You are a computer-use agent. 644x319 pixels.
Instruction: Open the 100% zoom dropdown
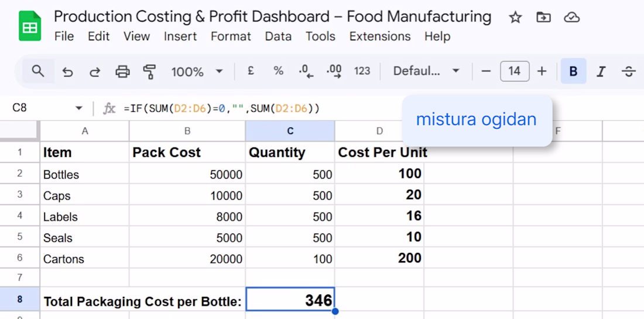pos(197,71)
